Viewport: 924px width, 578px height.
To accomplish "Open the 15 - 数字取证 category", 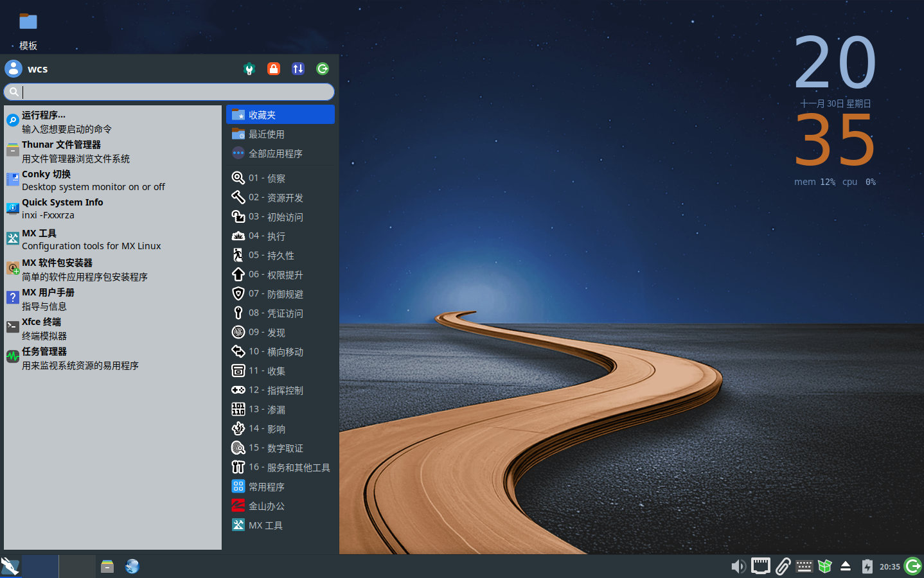I will coord(280,448).
